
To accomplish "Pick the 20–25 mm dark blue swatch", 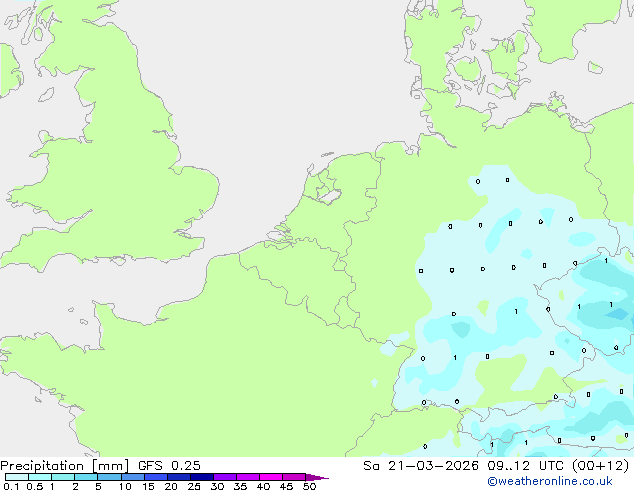I will pos(179,477).
